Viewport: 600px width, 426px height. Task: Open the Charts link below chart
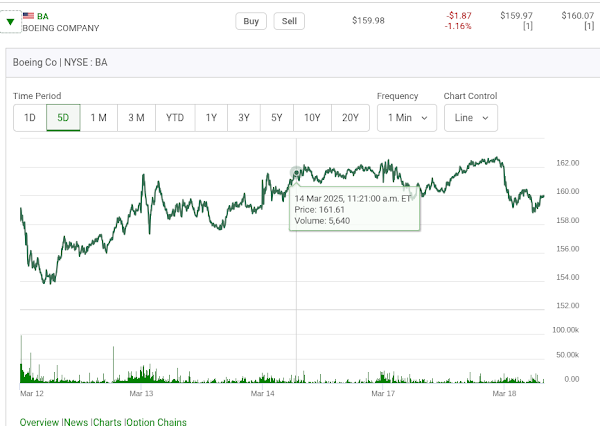pos(107,422)
